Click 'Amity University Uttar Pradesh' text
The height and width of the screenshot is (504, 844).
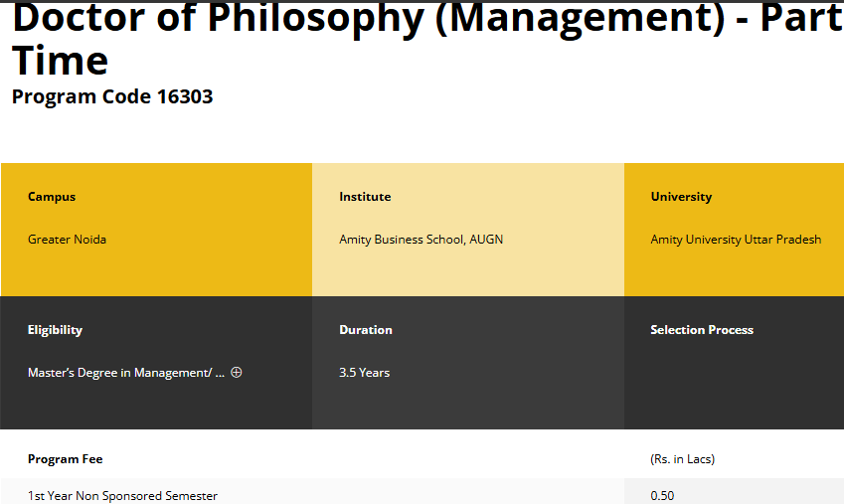[736, 239]
